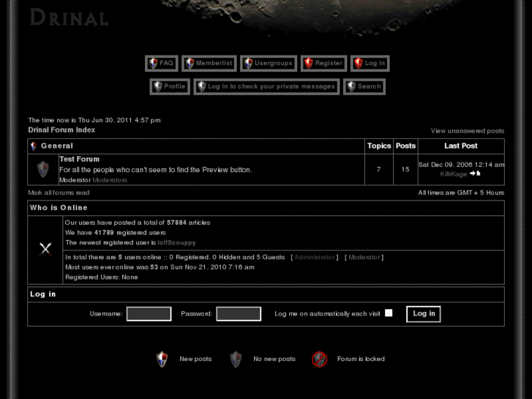Click the Who is Online header
Viewport: 532px width, 399px height.
pos(59,208)
